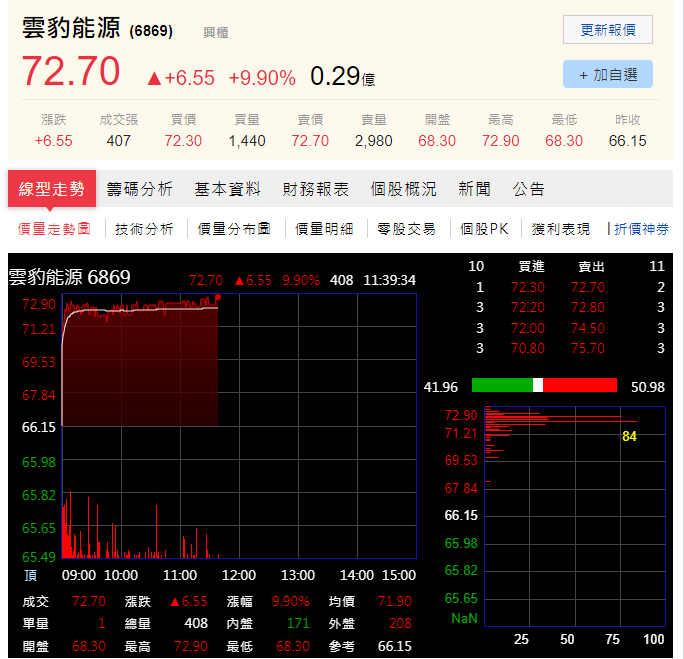Open 基本資料 tab
Viewport: 684px width, 659px height.
[x=228, y=189]
